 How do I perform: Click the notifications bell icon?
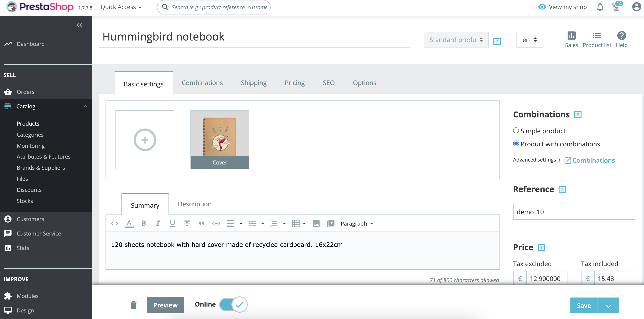click(600, 7)
